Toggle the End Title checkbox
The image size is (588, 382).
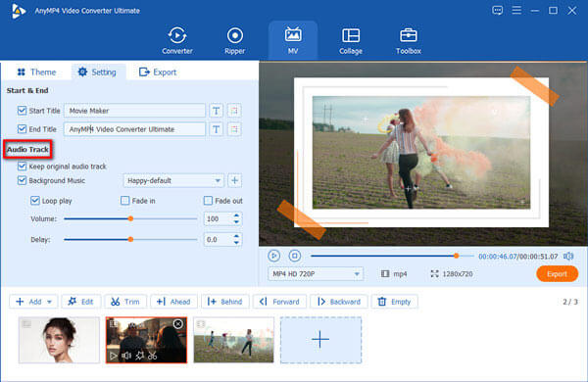click(x=22, y=129)
